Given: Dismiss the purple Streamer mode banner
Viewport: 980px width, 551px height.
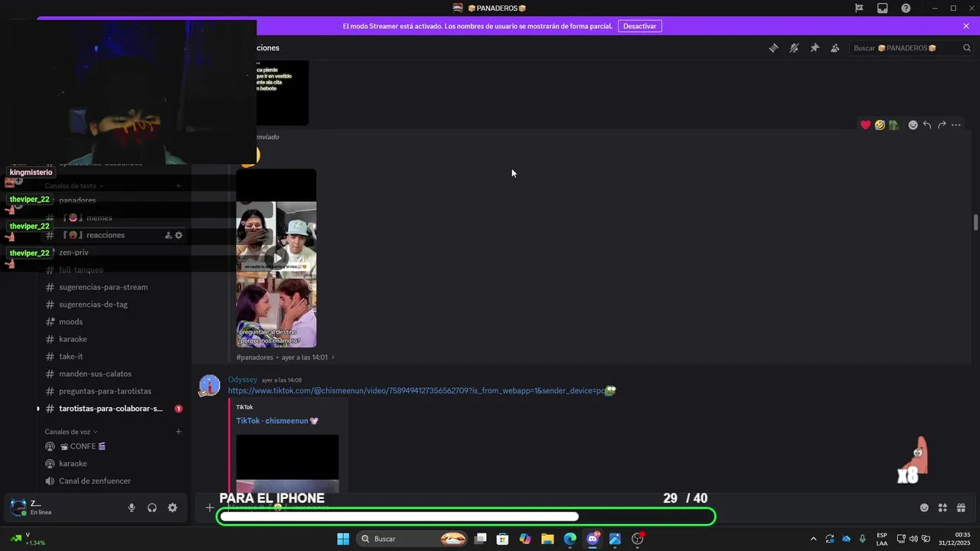Looking at the screenshot, I should [966, 26].
